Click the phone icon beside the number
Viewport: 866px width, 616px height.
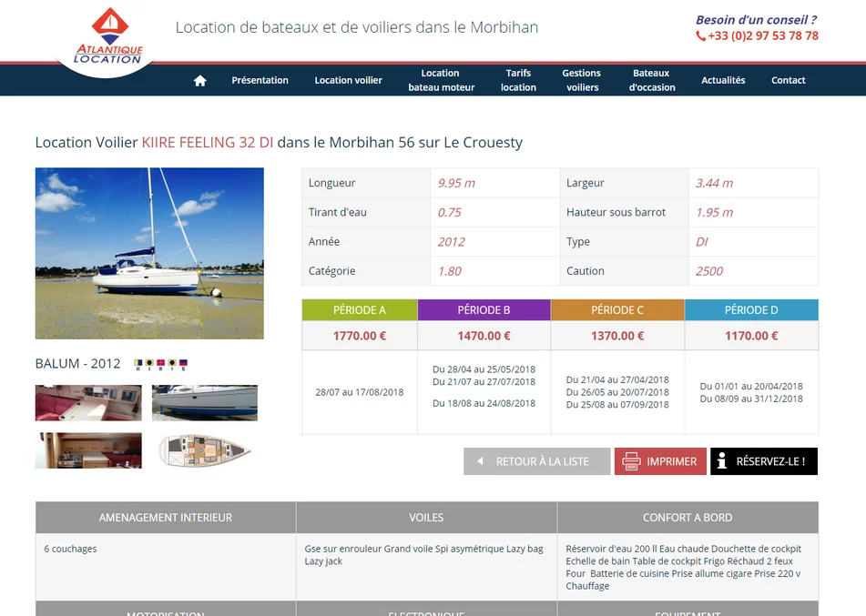pos(700,35)
